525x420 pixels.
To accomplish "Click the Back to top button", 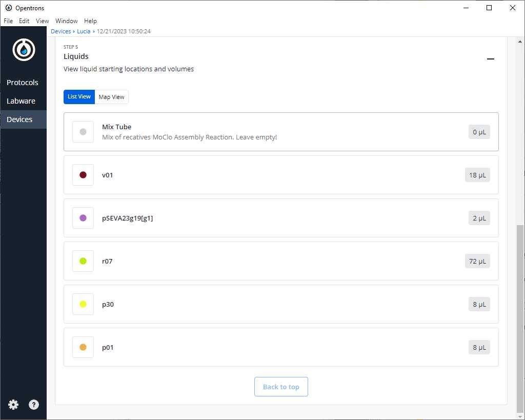I will point(281,387).
